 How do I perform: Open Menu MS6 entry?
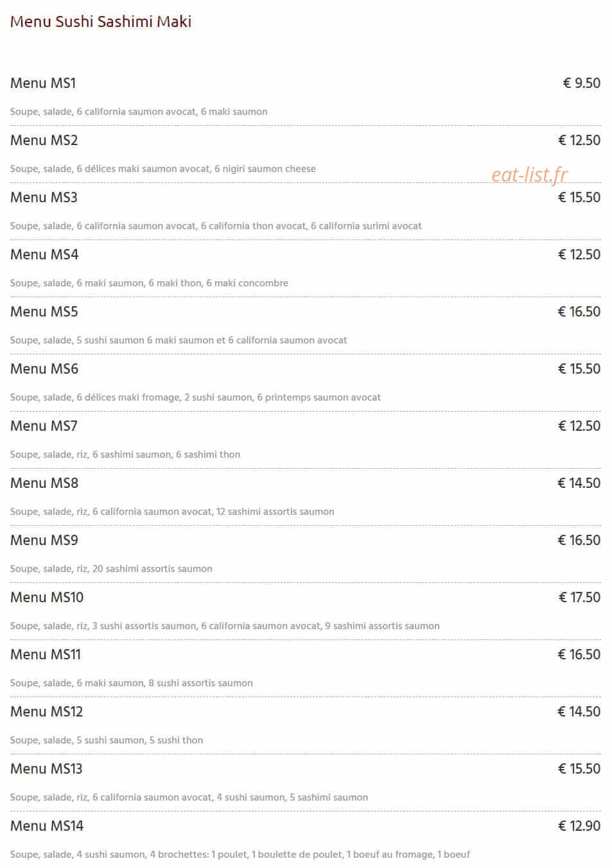click(x=44, y=369)
